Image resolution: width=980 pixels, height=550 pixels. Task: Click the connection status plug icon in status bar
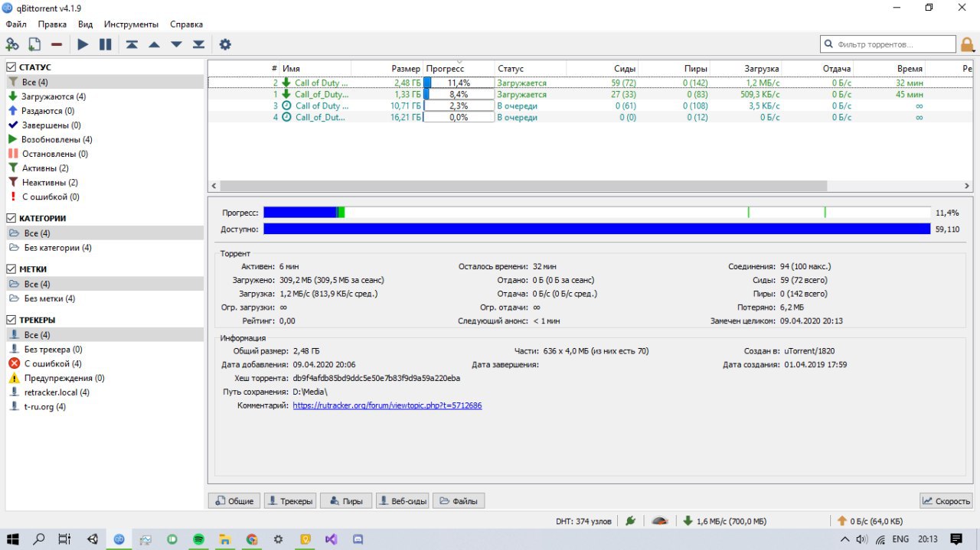tap(630, 521)
